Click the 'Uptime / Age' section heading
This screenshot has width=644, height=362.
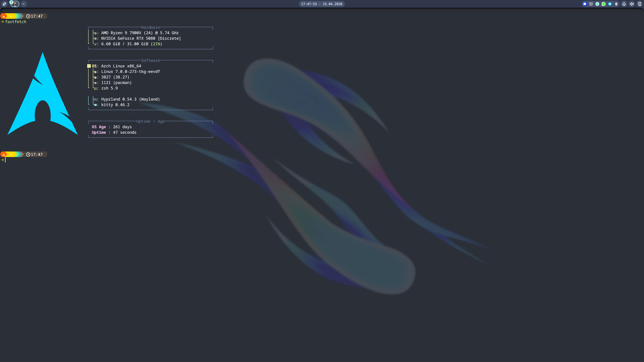click(150, 121)
